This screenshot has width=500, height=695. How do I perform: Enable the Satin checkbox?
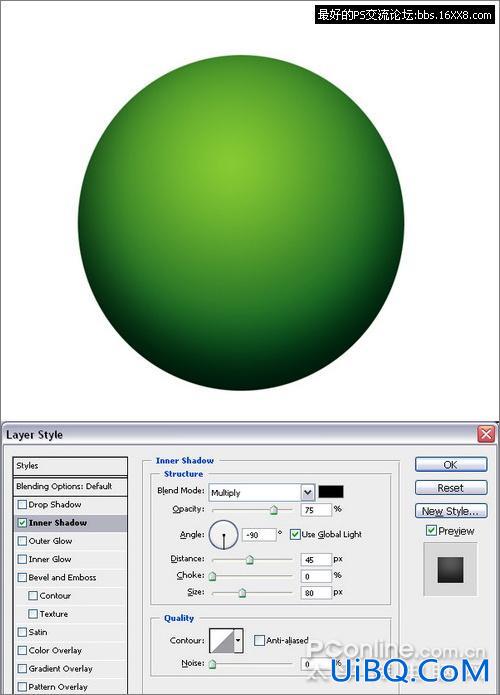click(22, 632)
